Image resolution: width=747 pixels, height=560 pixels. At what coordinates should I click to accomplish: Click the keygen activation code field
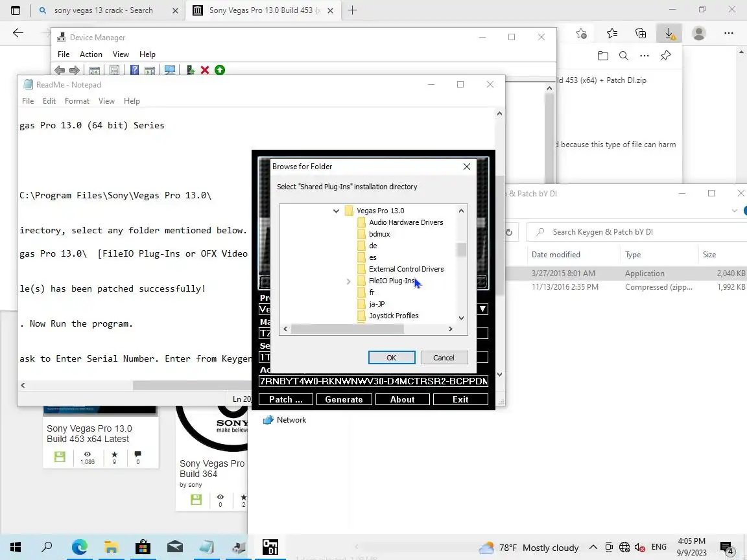point(373,381)
